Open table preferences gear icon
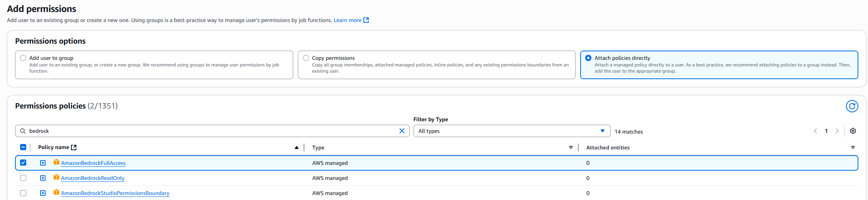 [853, 131]
